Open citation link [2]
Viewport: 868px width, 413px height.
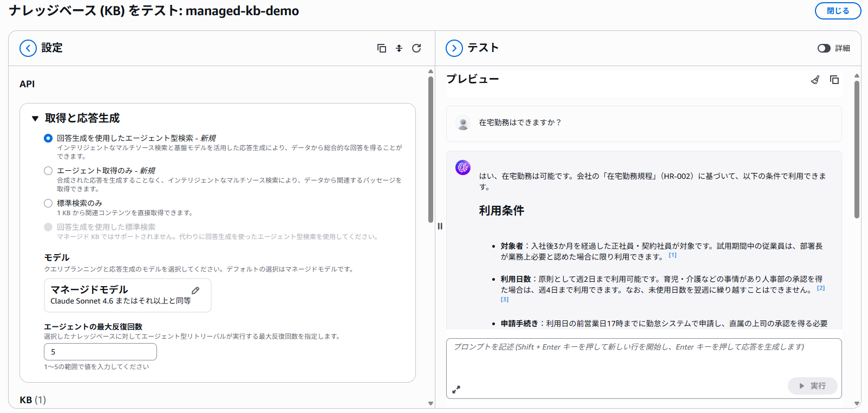(x=821, y=288)
